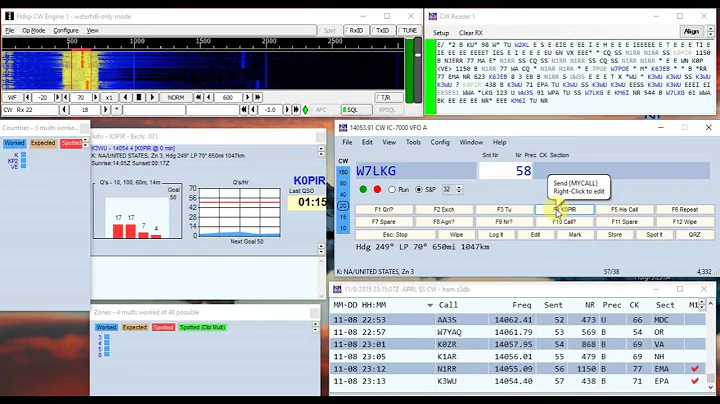The image size is (720, 404).
Task: Click the Esc: Stop button
Action: point(395,235)
